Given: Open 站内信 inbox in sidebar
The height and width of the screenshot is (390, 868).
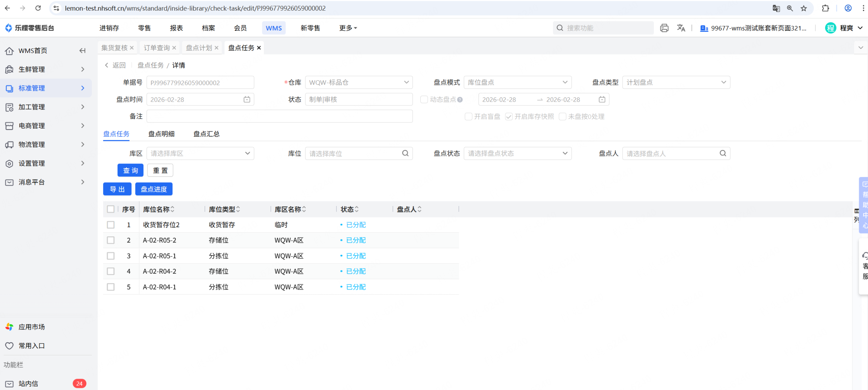Looking at the screenshot, I should (x=28, y=383).
